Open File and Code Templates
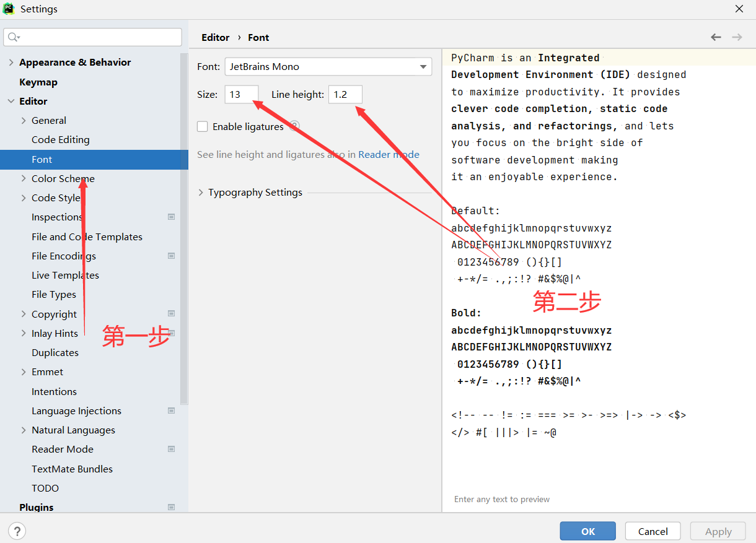This screenshot has width=756, height=543. (87, 237)
